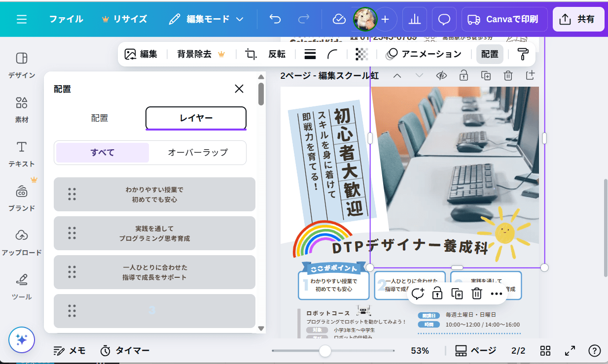Open the 53% zoom level menu
The image size is (608, 364).
(x=420, y=351)
